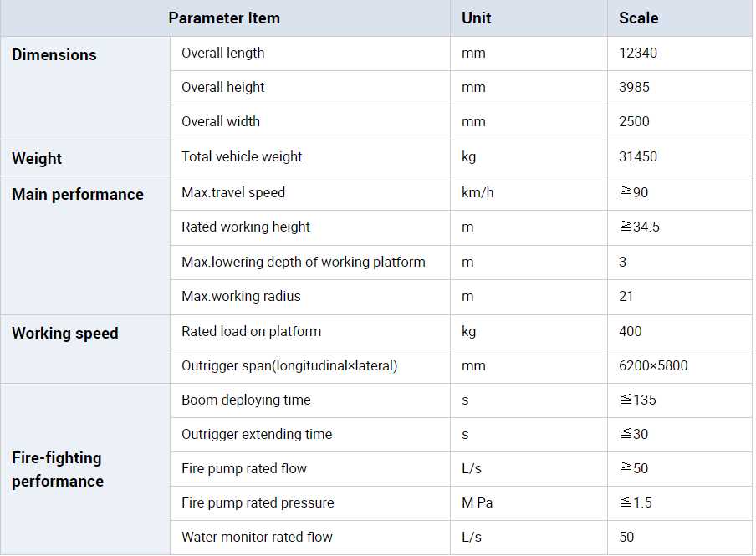The height and width of the screenshot is (556, 756).
Task: Select the Fire-fighting performance category cell
Action: click(x=57, y=470)
